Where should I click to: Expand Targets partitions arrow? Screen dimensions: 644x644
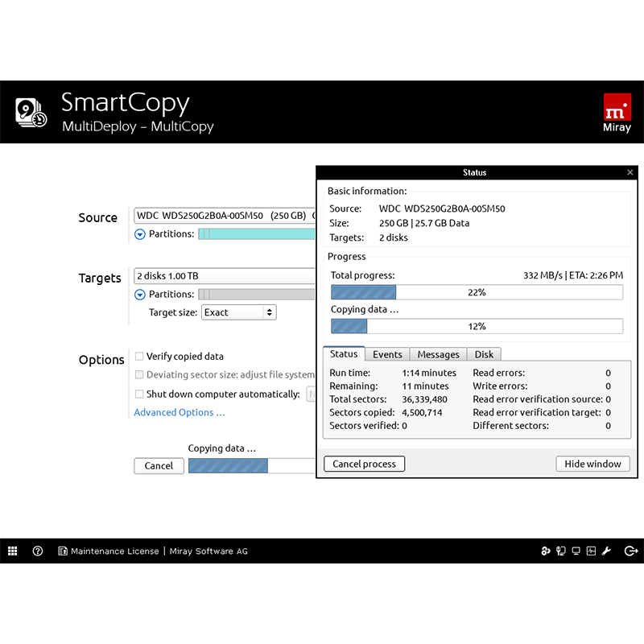click(139, 295)
